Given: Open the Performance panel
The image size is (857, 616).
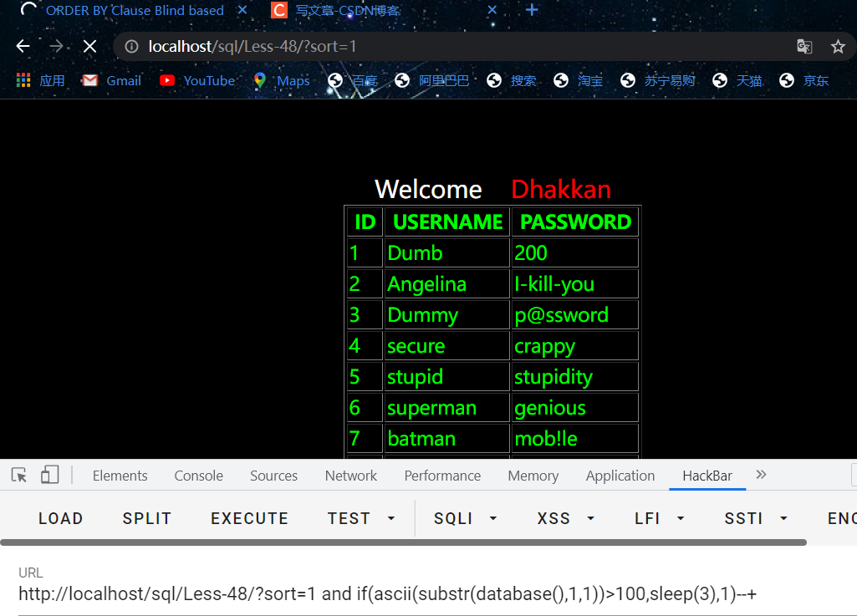Looking at the screenshot, I should pos(442,476).
